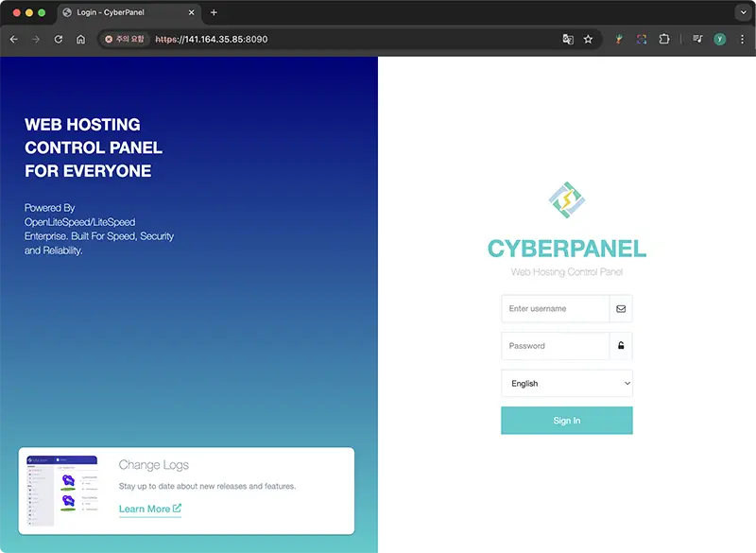756x553 pixels.
Task: Click the envelope icon beside username field
Action: [x=621, y=308]
